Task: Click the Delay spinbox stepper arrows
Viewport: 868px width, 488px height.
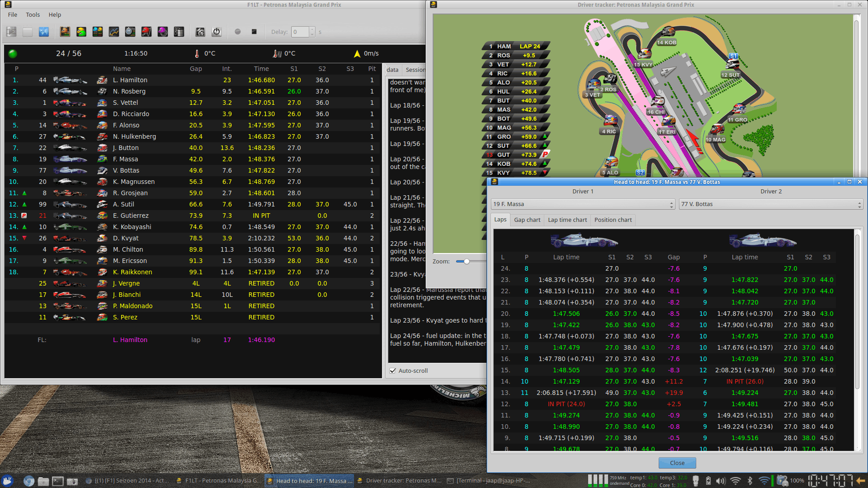Action: click(x=312, y=32)
